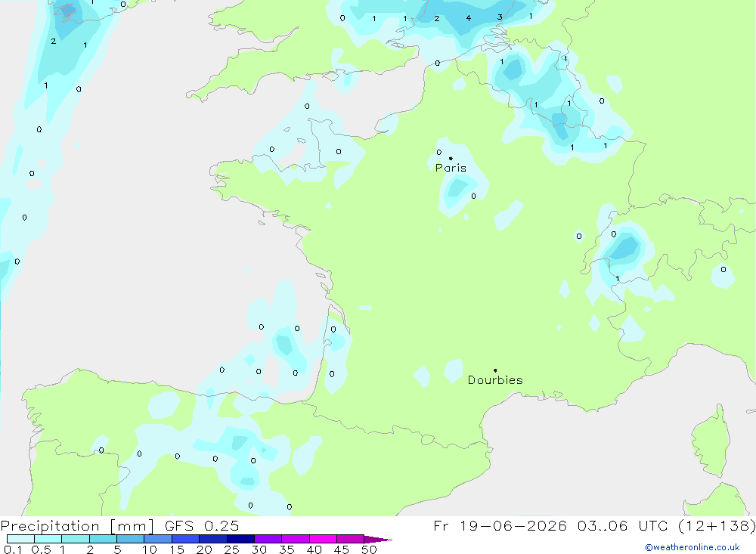Pick the 25–30 mm legend swatch
This screenshot has height=554, width=756.
point(240,539)
